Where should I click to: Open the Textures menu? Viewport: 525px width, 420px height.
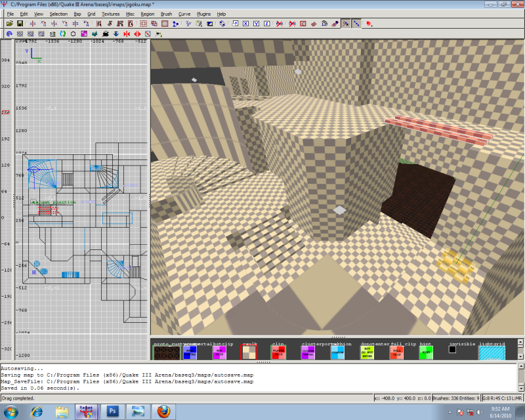coord(111,14)
